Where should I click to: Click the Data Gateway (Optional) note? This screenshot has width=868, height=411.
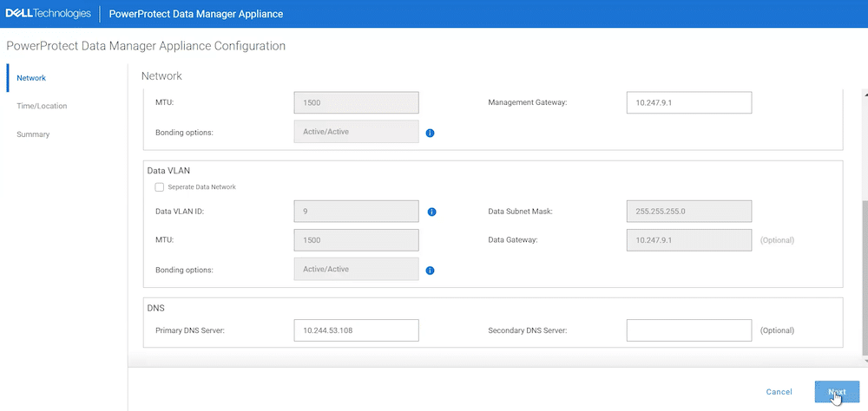(777, 240)
